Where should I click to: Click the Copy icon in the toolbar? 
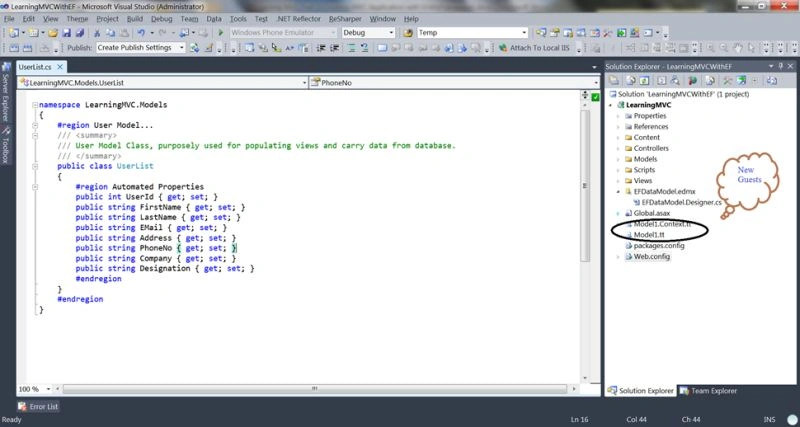[x=110, y=33]
